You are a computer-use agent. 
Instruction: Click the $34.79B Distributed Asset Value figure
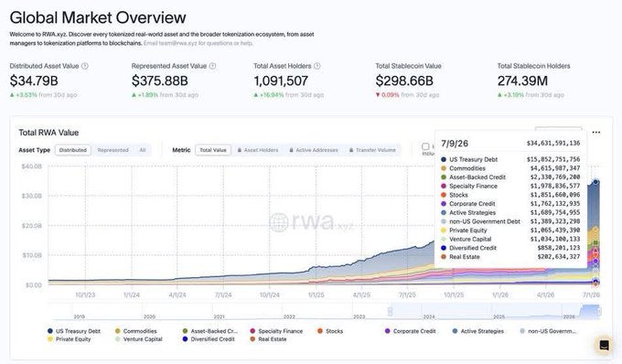(x=34, y=80)
